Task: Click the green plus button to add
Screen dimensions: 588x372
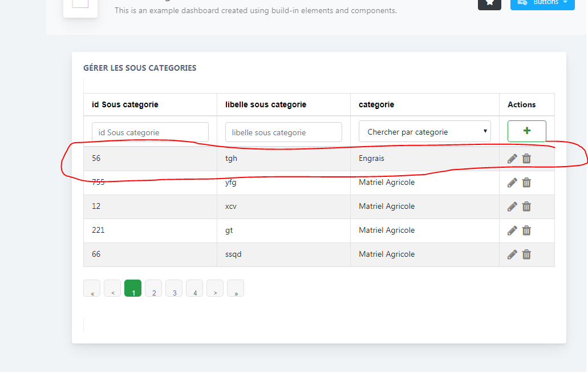Action: coord(526,131)
